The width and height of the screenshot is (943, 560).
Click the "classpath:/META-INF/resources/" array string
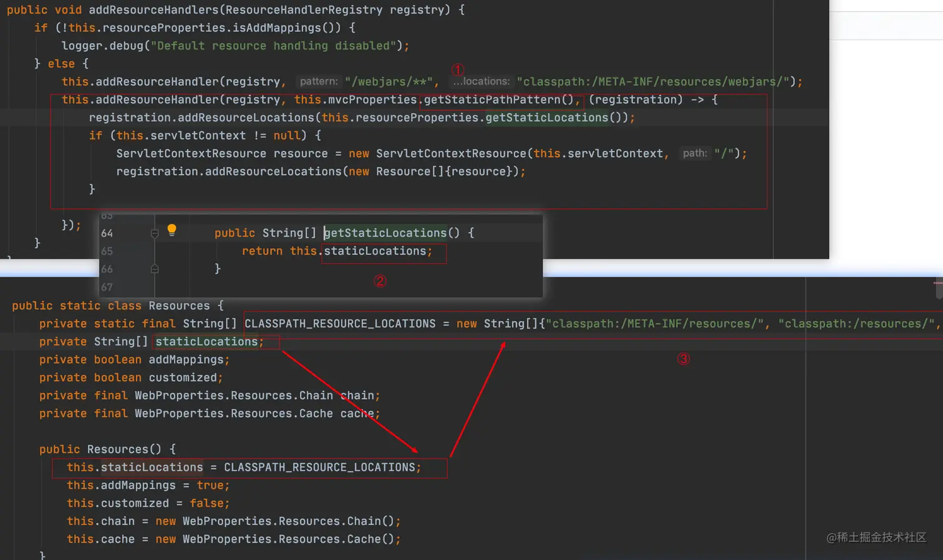coord(655,324)
